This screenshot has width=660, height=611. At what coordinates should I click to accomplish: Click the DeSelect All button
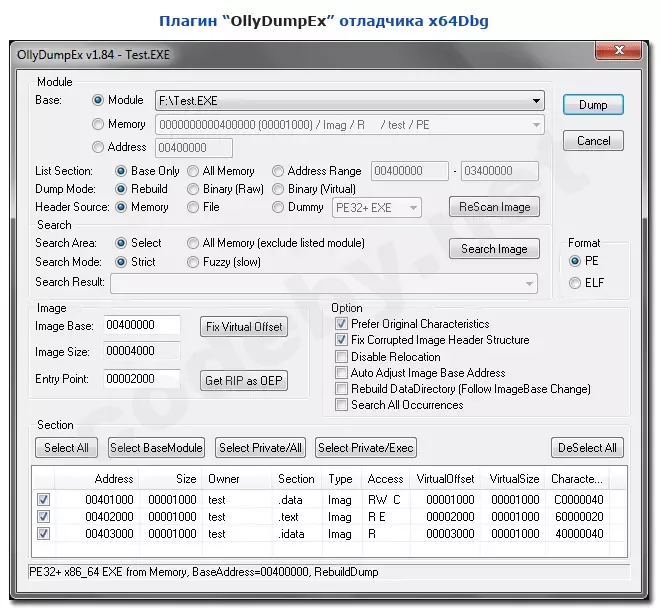point(587,448)
